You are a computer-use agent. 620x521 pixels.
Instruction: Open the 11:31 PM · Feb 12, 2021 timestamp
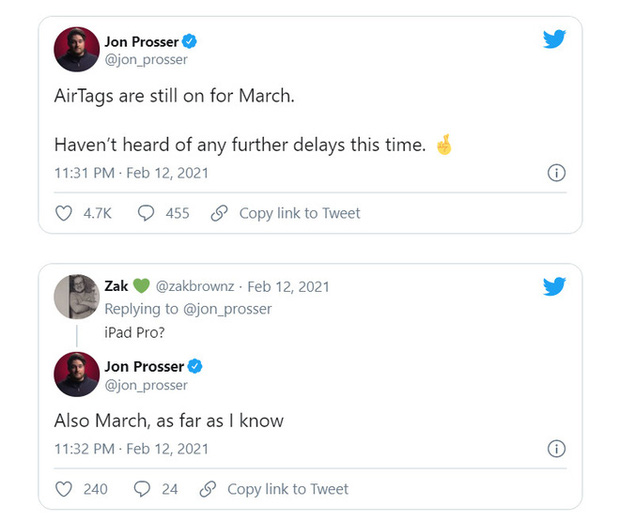[x=131, y=173]
